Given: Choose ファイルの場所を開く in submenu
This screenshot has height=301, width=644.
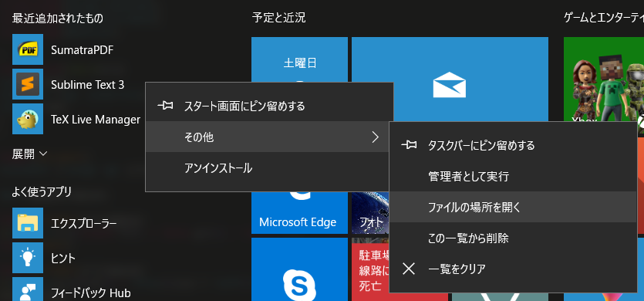Looking at the screenshot, I should 513,207.
